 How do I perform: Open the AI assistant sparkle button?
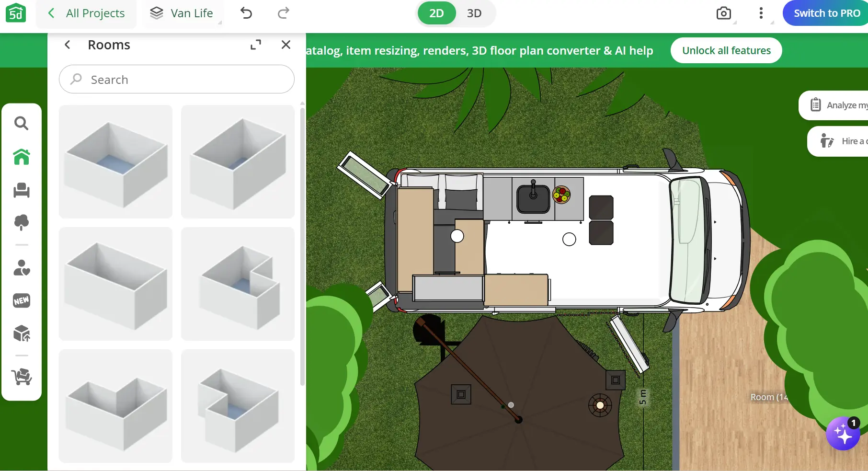[843, 434]
